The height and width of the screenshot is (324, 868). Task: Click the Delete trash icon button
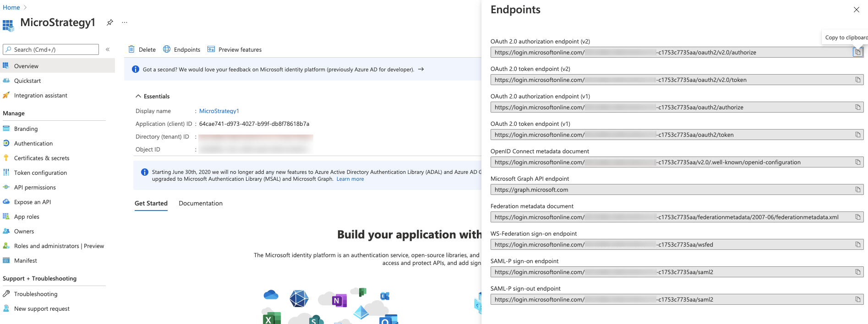coord(142,49)
